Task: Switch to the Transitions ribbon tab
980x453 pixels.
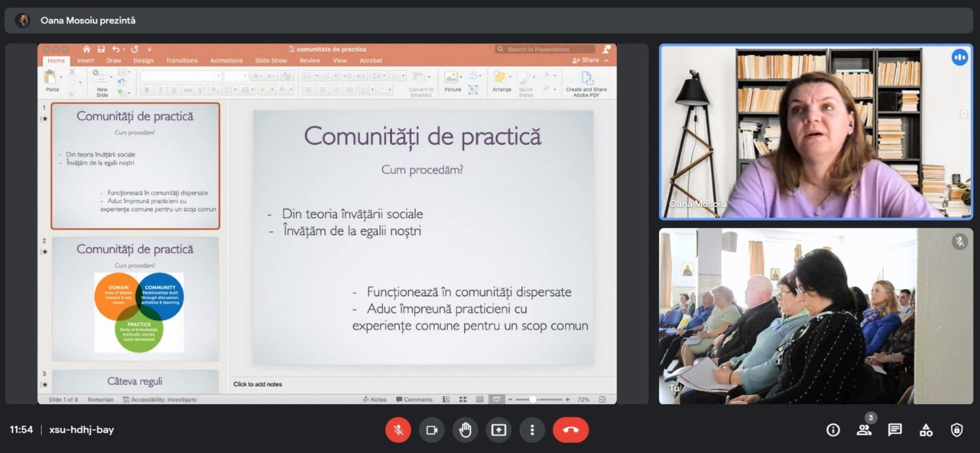Action: click(182, 61)
